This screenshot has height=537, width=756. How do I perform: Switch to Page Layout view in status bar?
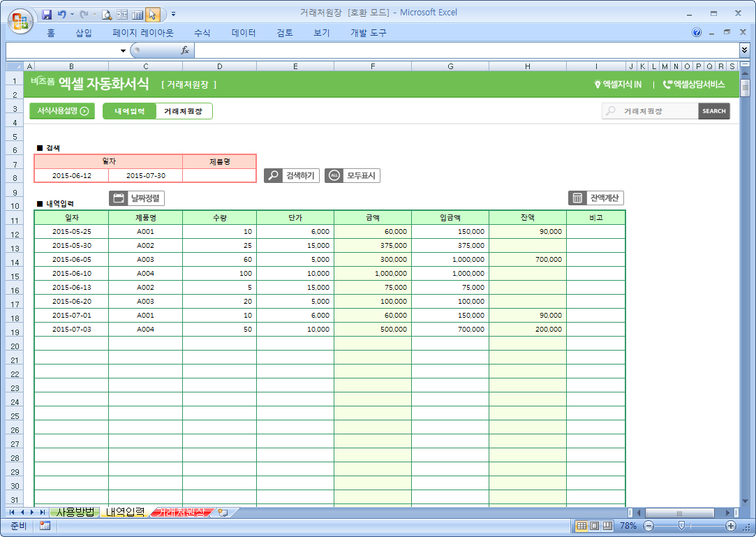[595, 526]
